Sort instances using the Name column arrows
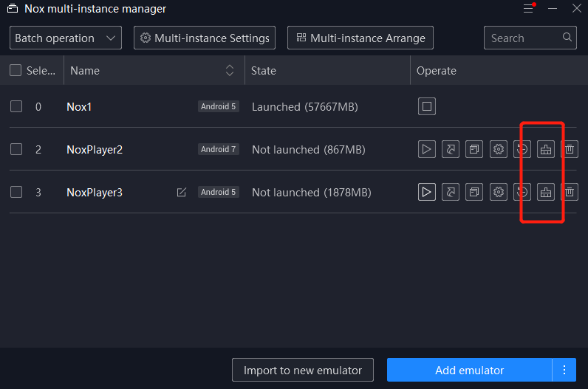 point(230,70)
